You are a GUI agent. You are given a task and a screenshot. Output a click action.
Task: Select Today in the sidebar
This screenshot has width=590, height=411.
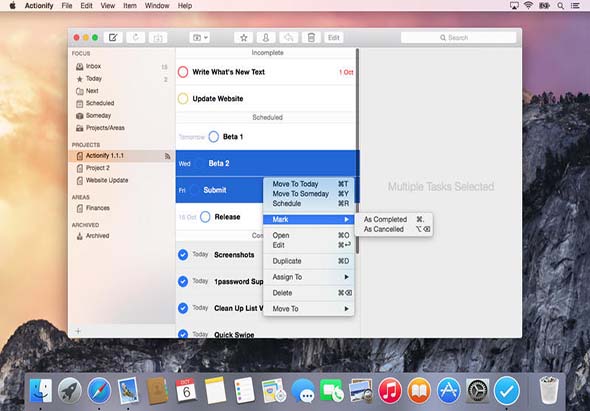pyautogui.click(x=122, y=79)
